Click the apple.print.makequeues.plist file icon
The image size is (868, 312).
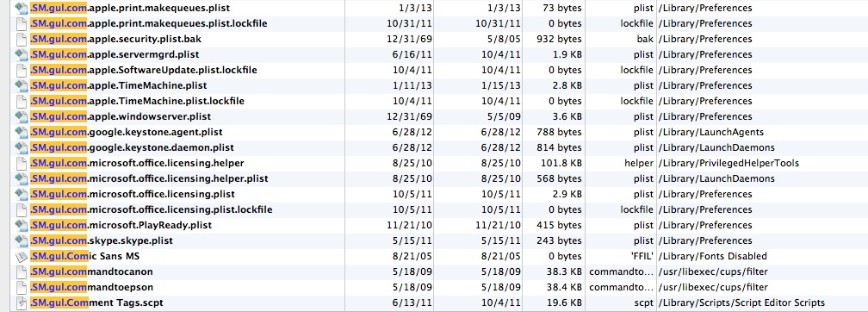pyautogui.click(x=22, y=9)
